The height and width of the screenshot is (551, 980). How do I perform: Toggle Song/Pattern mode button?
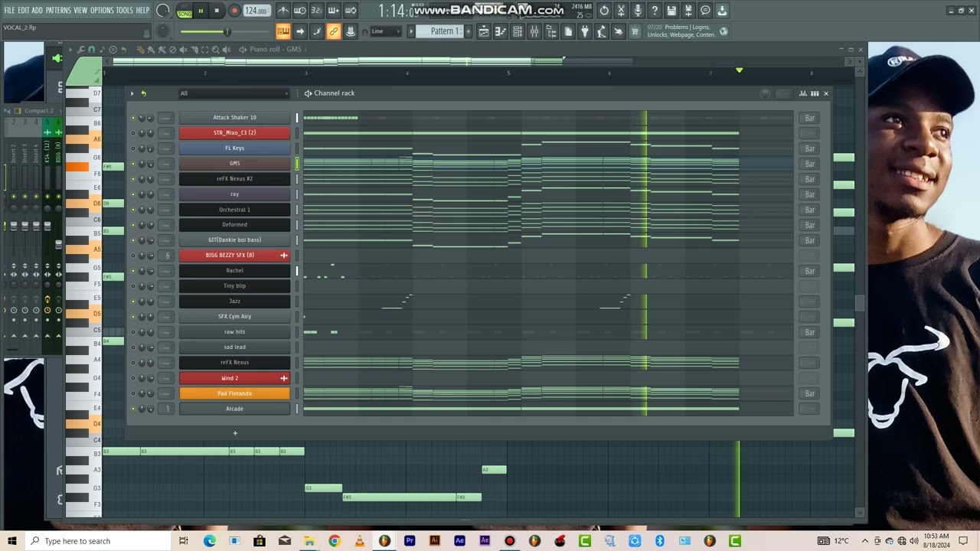click(185, 11)
